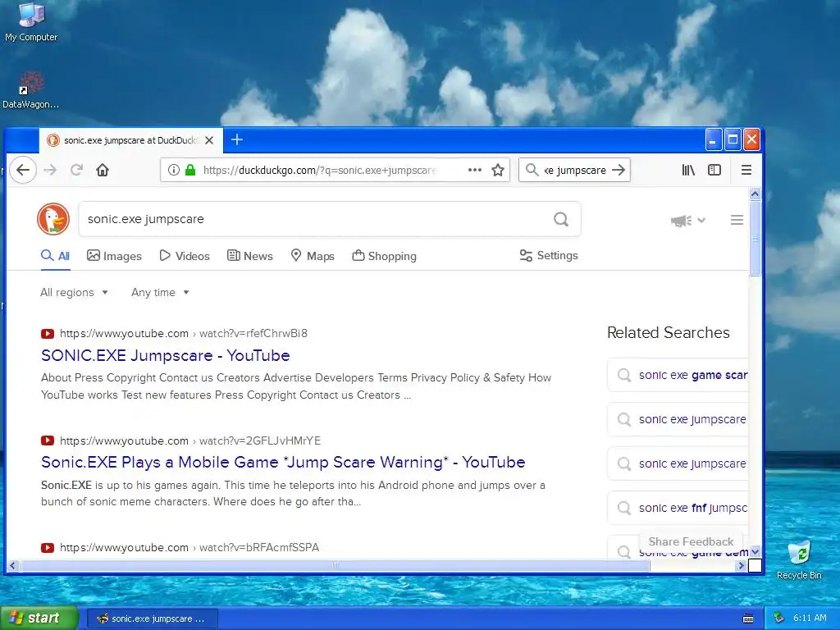The image size is (840, 630).
Task: Expand the All regions filter
Action: [74, 293]
